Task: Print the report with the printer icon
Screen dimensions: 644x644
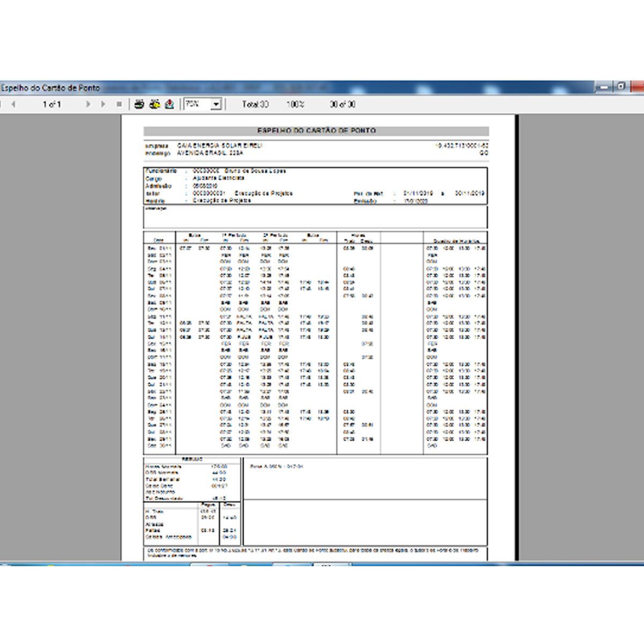Action: [x=139, y=104]
